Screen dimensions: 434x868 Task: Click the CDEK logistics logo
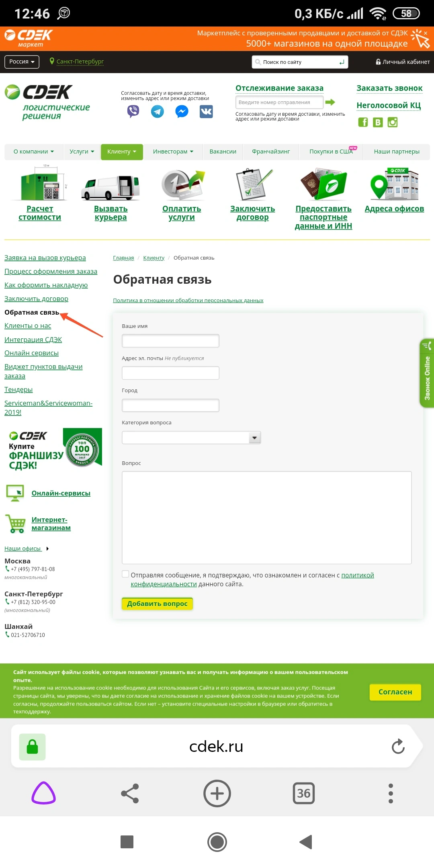pyautogui.click(x=47, y=102)
